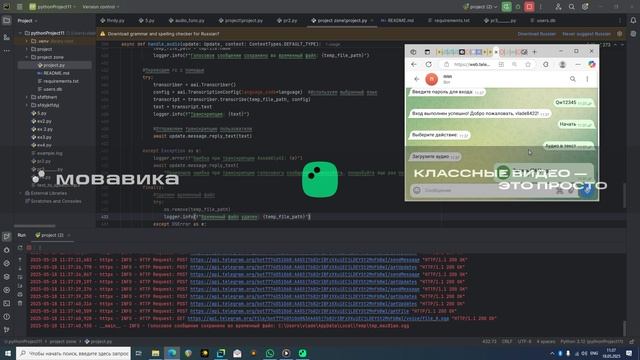Open the Project view selector dropdown
The height and width of the screenshot is (360, 640).
(27, 20)
